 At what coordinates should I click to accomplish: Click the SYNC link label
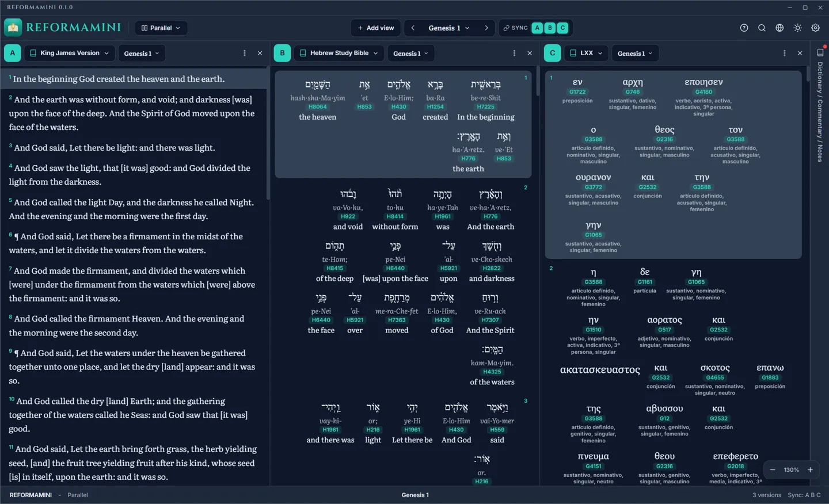(x=515, y=28)
